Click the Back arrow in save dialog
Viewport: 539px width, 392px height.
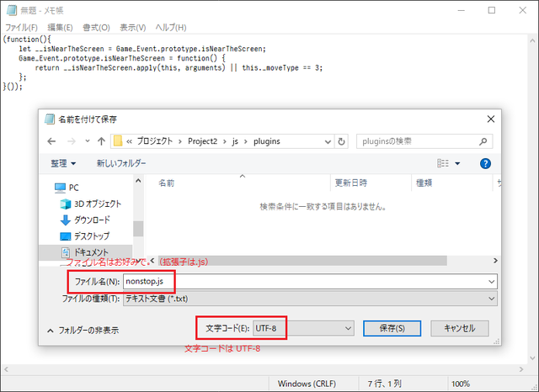(51, 141)
